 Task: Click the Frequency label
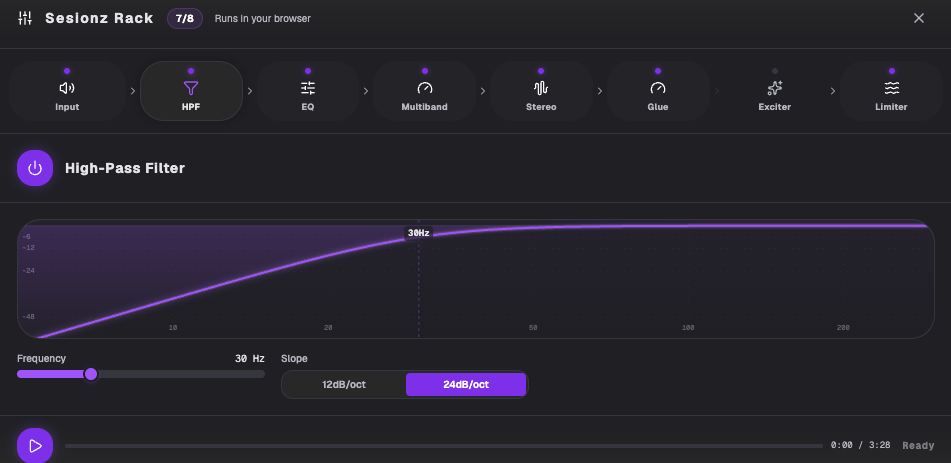(41, 359)
